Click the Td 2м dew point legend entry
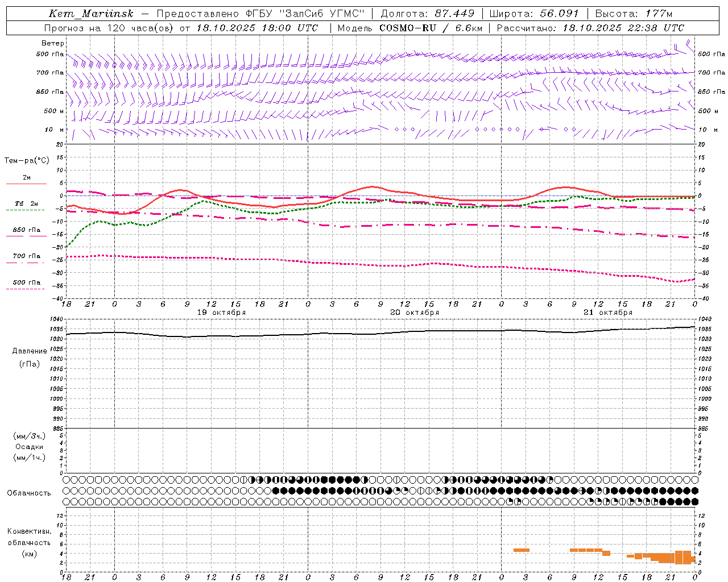The image size is (728, 582). coord(27,203)
